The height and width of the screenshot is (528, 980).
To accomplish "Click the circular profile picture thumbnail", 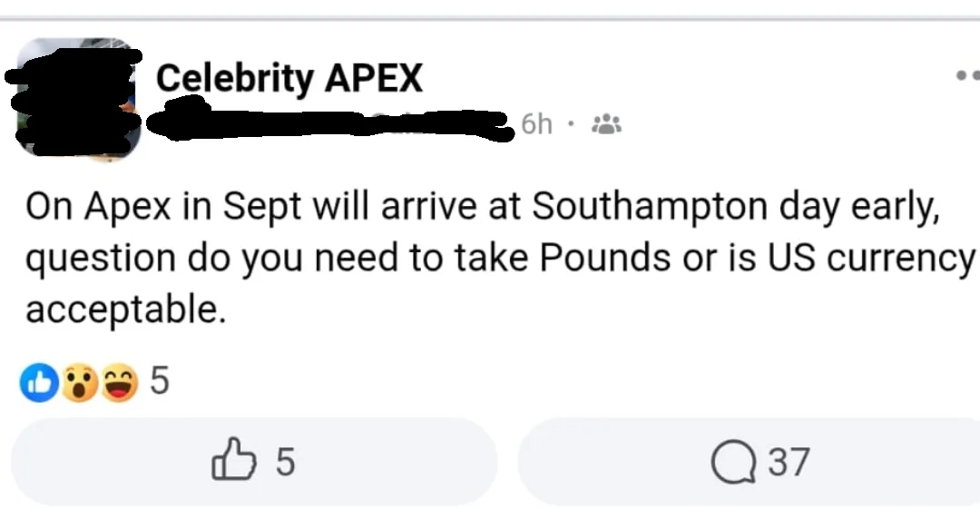I will click(x=77, y=95).
